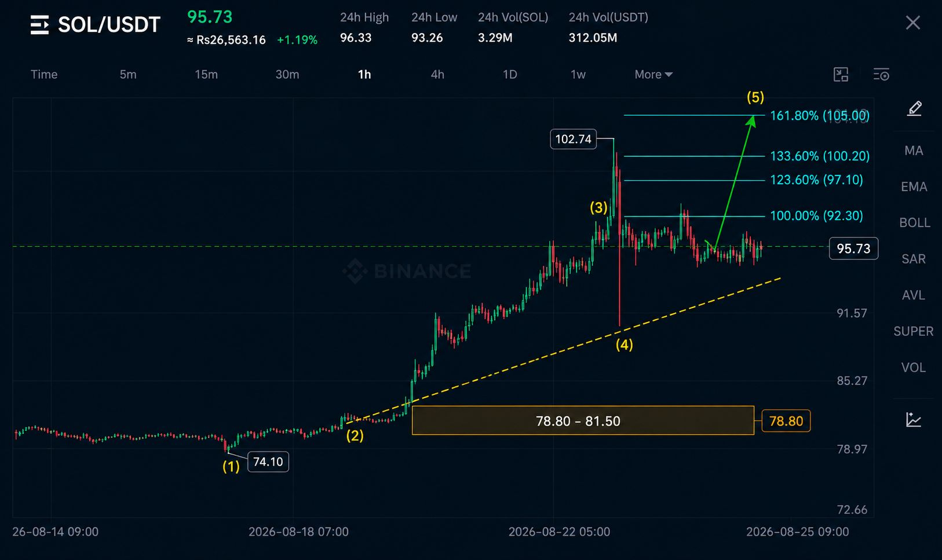Toggle the AVL indicator
The width and height of the screenshot is (942, 560).
coord(914,295)
